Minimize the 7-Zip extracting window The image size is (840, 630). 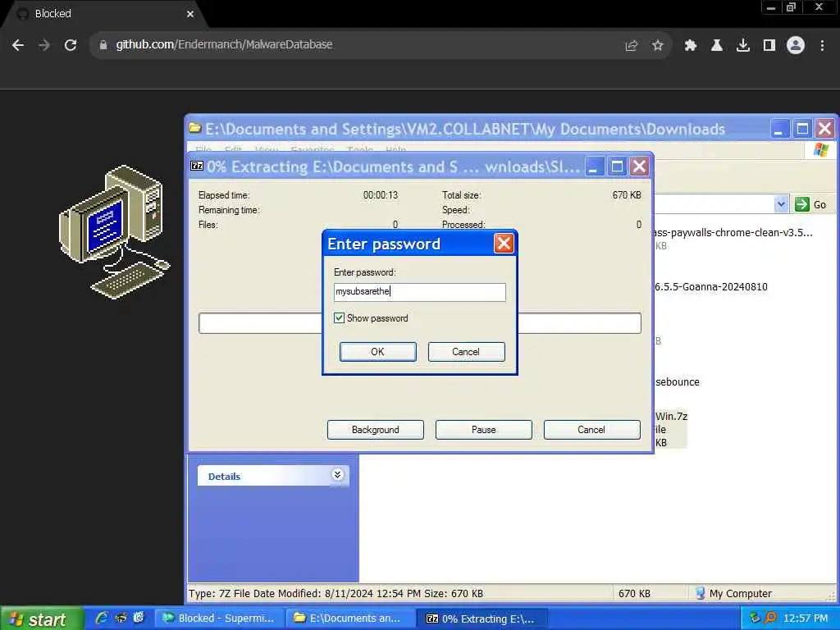[593, 167]
